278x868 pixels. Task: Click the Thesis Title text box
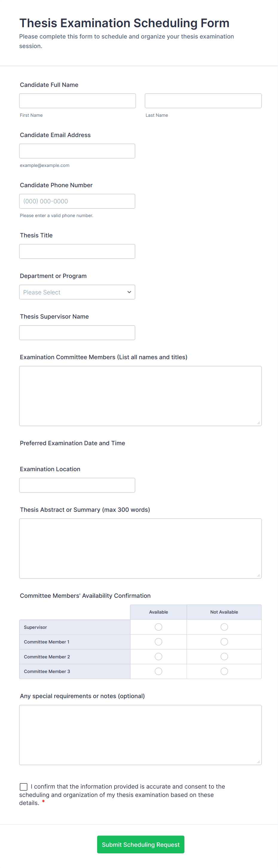[x=77, y=251]
